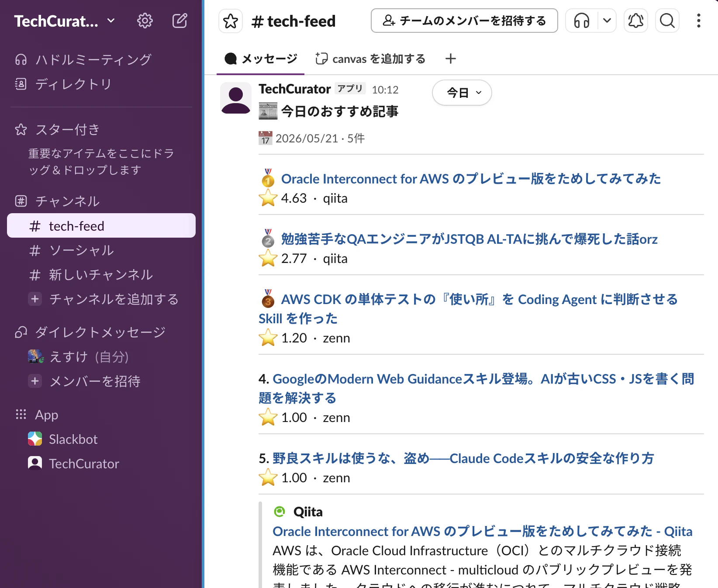
Task: Click the 1.20 · zenn rating text
Action: [x=315, y=338]
